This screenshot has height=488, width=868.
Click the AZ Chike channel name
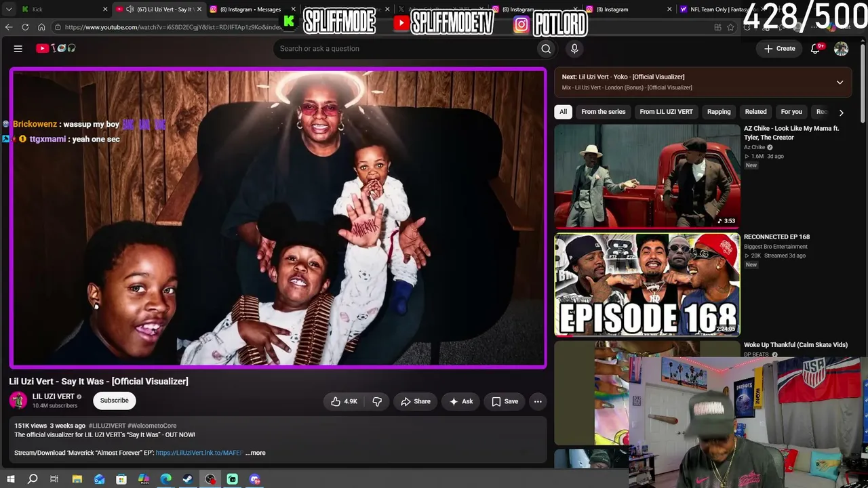[754, 147]
